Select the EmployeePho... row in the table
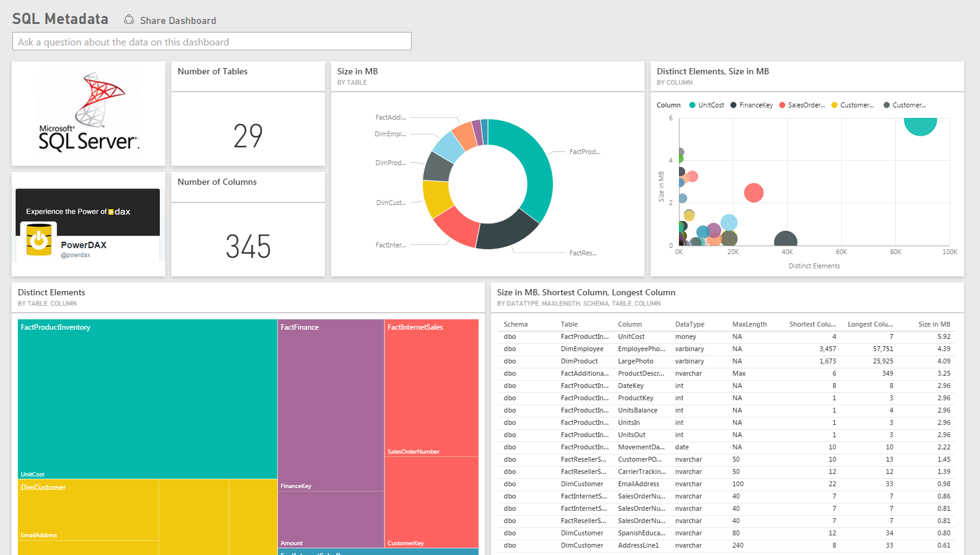This screenshot has width=980, height=555. (x=641, y=349)
